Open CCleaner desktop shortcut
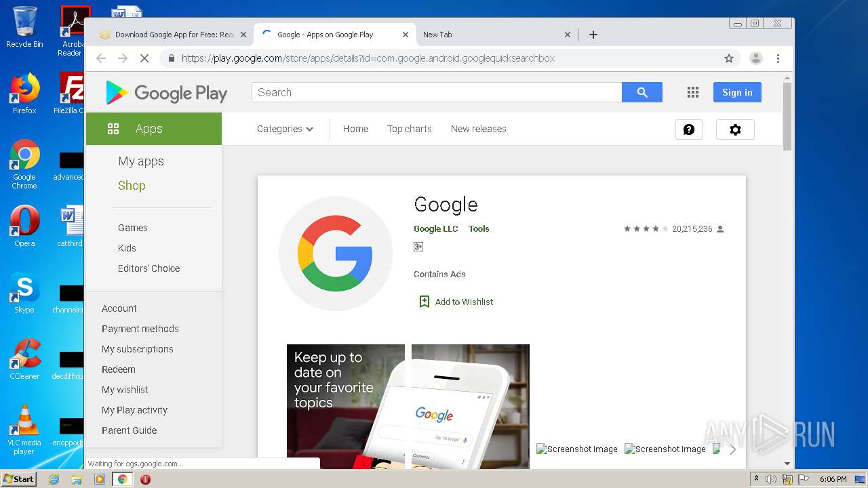The image size is (868, 488). coord(24,359)
